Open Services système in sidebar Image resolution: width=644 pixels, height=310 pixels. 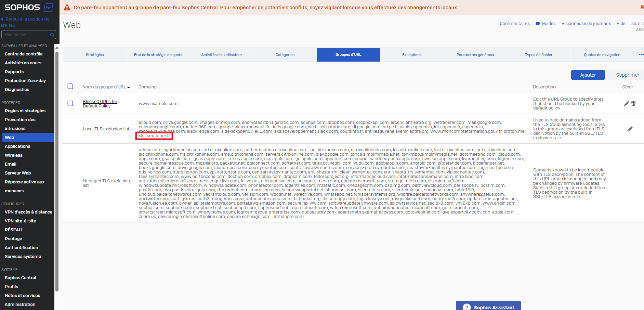pyautogui.click(x=23, y=257)
